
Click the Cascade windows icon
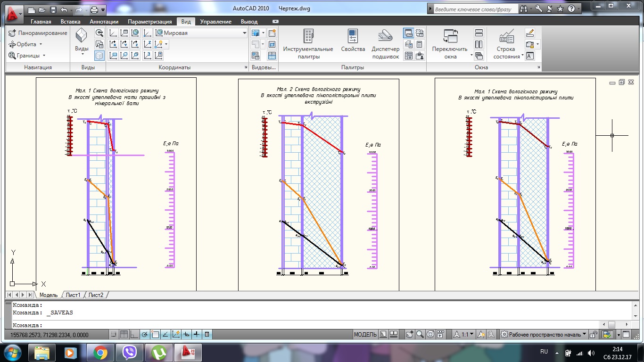(x=479, y=56)
